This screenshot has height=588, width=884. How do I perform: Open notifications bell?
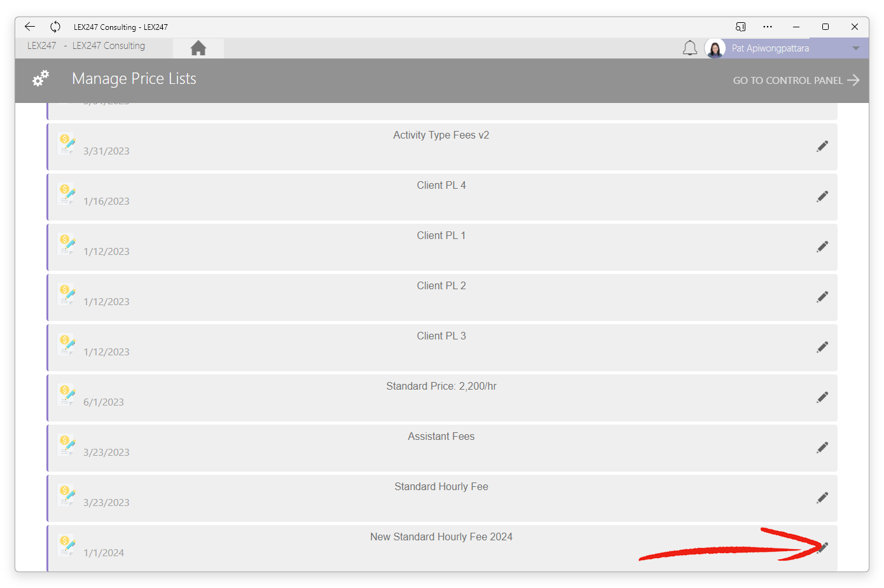690,48
